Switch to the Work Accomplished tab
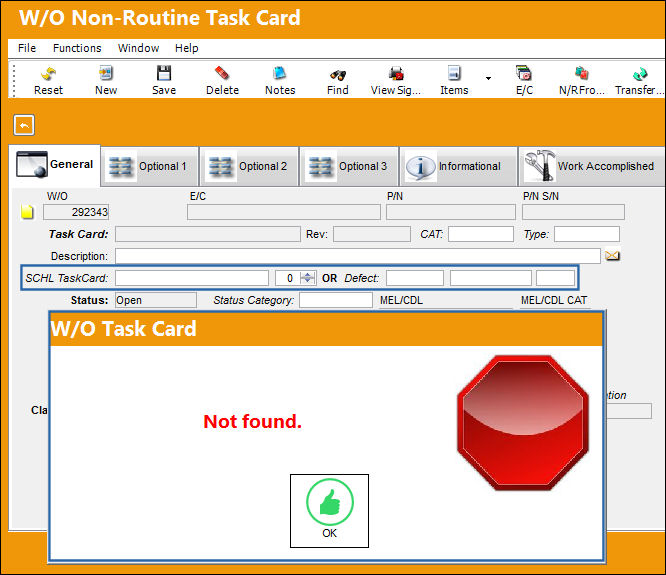 tap(591, 166)
